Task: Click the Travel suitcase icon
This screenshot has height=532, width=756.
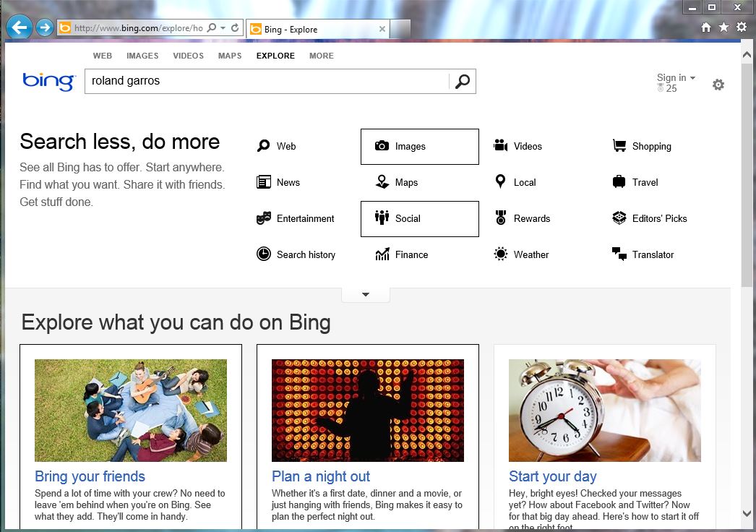Action: pyautogui.click(x=619, y=182)
